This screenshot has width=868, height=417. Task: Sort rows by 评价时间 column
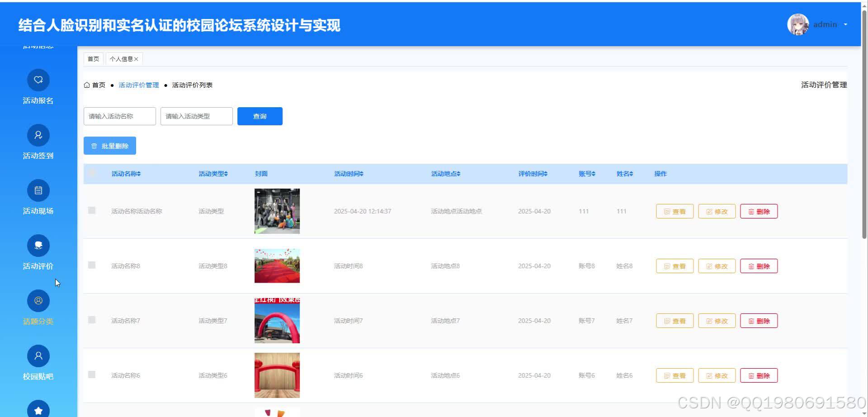coord(533,173)
